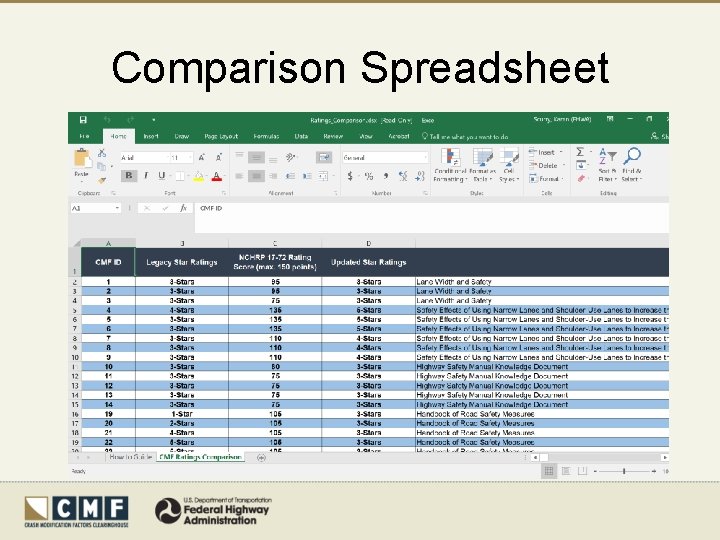The height and width of the screenshot is (540, 720).
Task: Click the Insert Function fx icon
Action: coord(183,208)
